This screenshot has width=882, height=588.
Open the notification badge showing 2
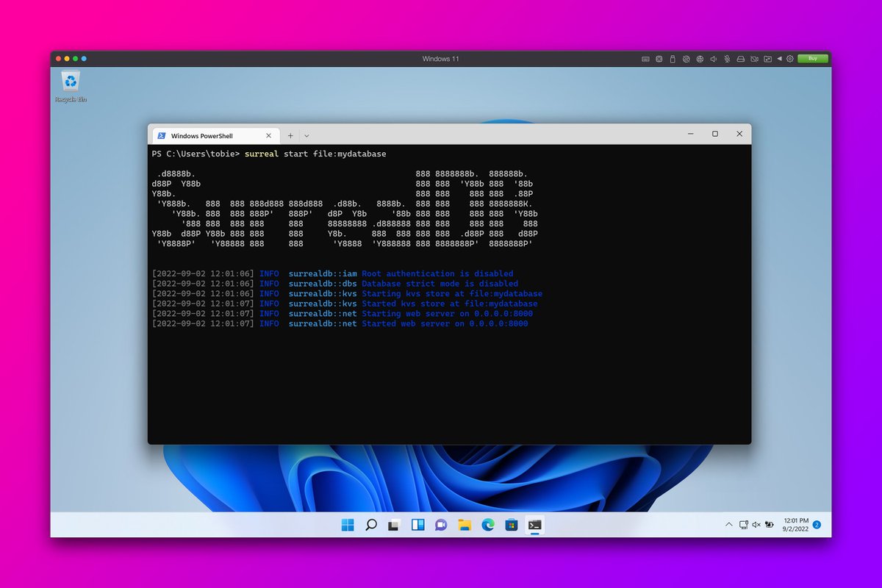[x=817, y=525]
